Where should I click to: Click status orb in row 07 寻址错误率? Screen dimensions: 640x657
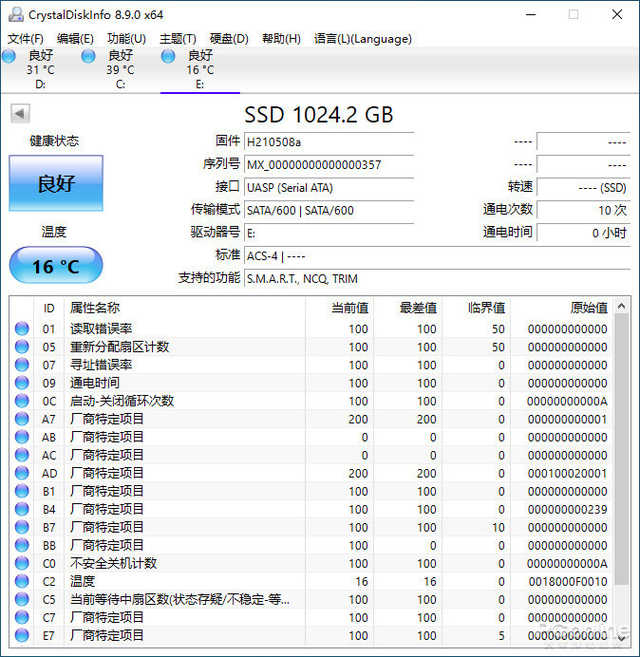click(x=22, y=365)
